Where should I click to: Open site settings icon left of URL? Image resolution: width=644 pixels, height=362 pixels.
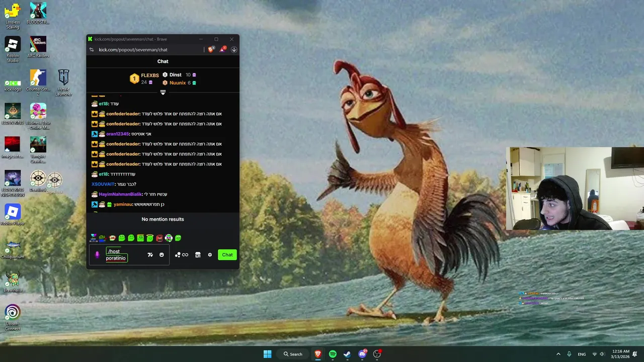[x=91, y=50]
